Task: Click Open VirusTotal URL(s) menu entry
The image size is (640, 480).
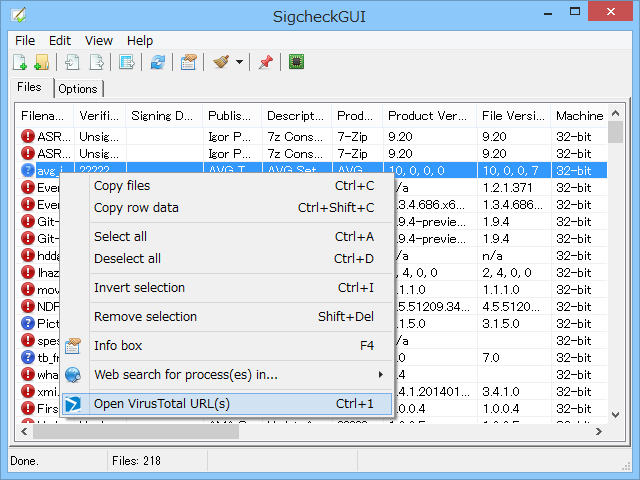Action: pos(227,404)
